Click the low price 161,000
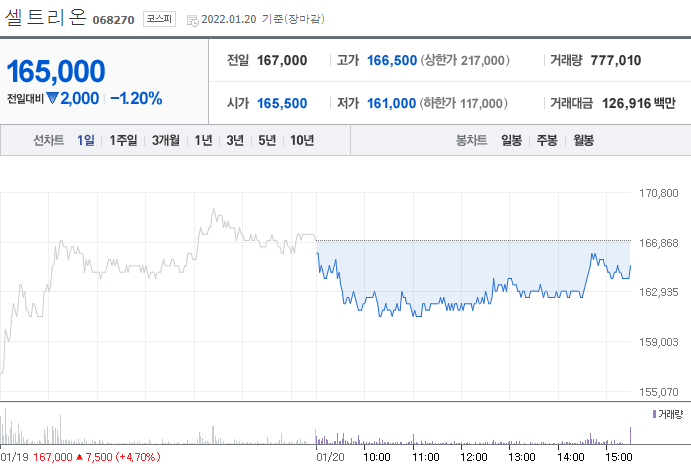The width and height of the screenshot is (691, 469). point(391,104)
